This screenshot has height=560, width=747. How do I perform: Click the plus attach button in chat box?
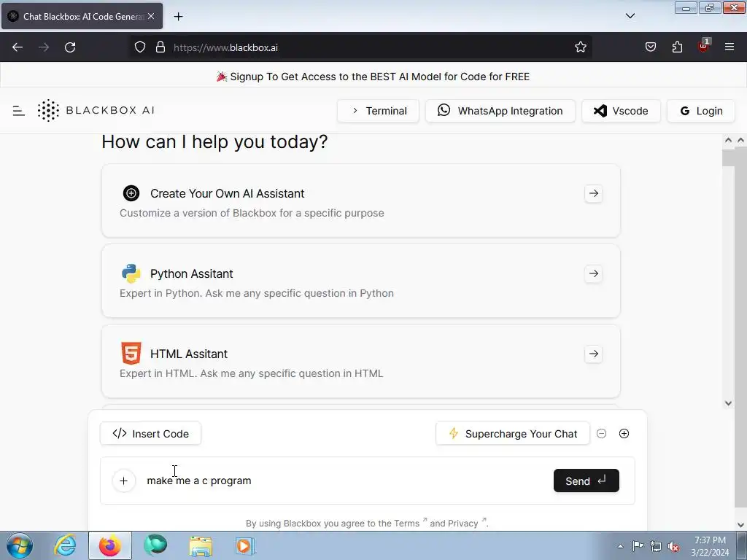pos(124,481)
